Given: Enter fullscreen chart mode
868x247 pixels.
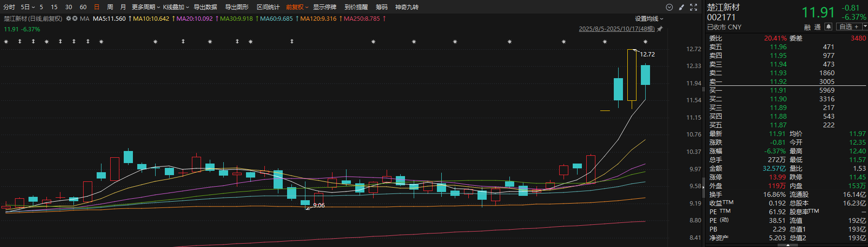Looking at the screenshot, I should (694, 7).
